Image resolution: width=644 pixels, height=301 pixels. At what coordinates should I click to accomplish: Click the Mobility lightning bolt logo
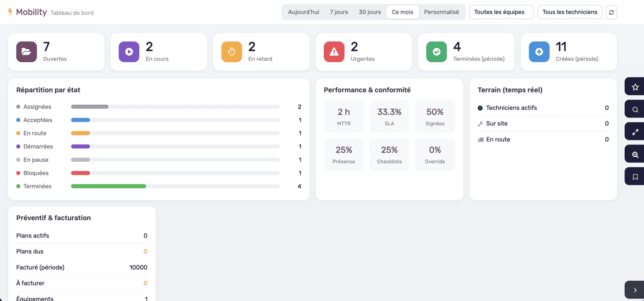coord(10,12)
